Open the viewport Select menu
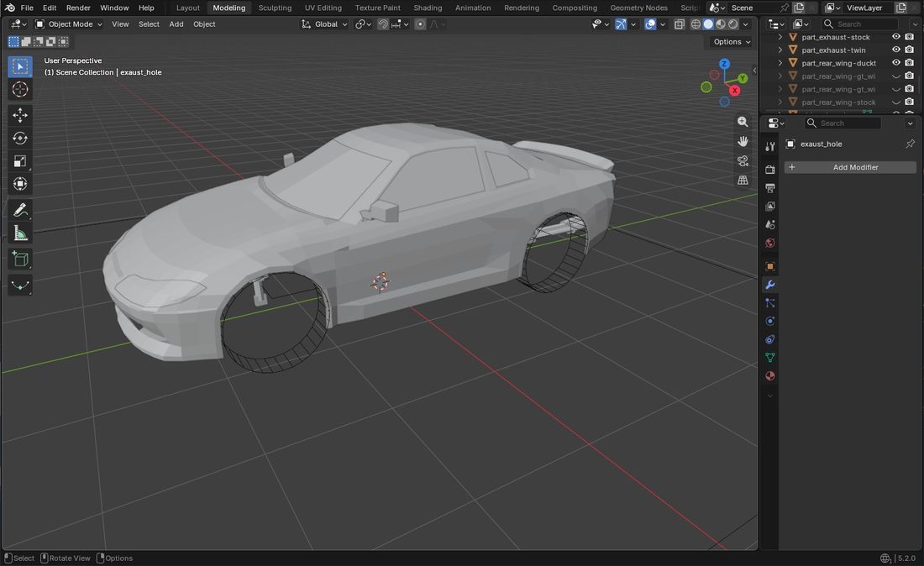Screen dimensions: 924x566 pos(149,24)
